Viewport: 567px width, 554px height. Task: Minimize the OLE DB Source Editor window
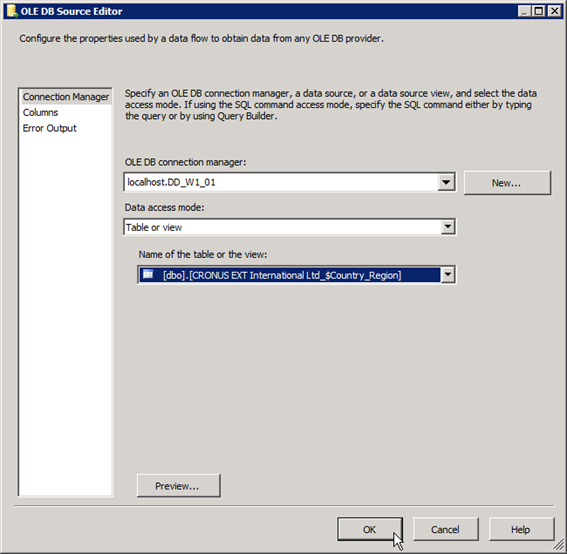(524, 11)
